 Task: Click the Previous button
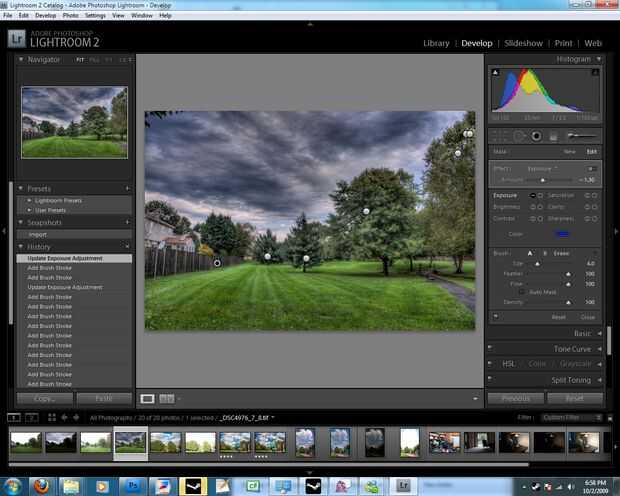point(516,398)
